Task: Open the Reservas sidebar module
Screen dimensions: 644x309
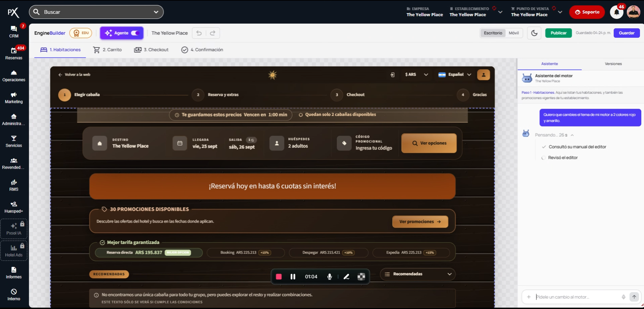Action: tap(14, 54)
